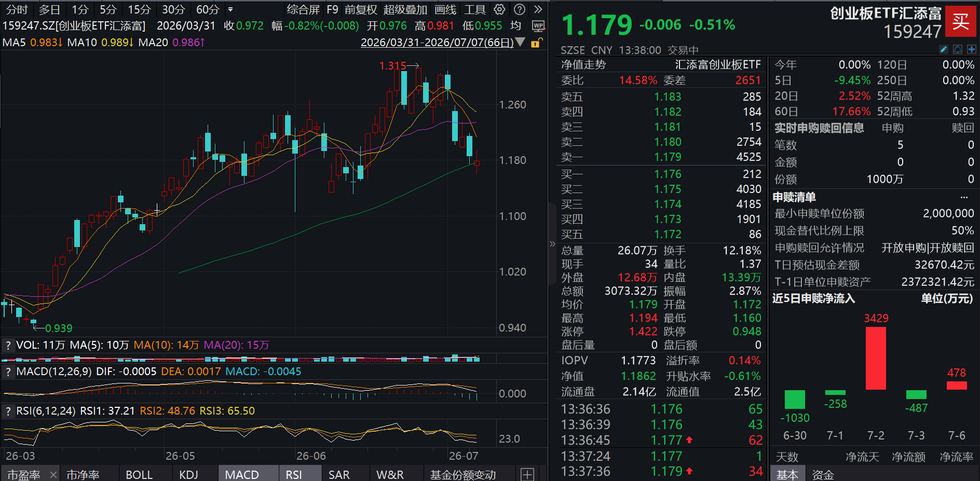The height and width of the screenshot is (481, 980).
Task: Open the help question mark icon
Action: tap(519, 9)
